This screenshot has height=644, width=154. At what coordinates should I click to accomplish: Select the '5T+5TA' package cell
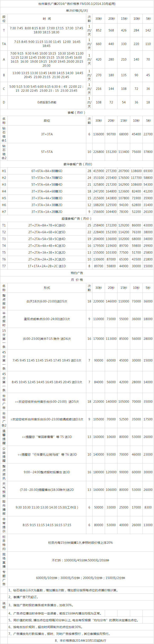click(47, 152)
